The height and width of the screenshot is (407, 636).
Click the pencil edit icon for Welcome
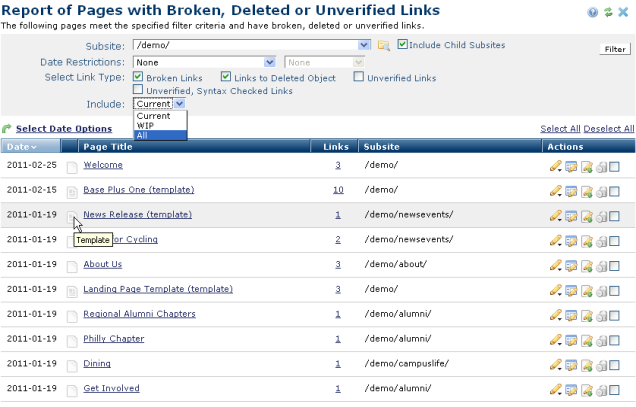(x=555, y=165)
